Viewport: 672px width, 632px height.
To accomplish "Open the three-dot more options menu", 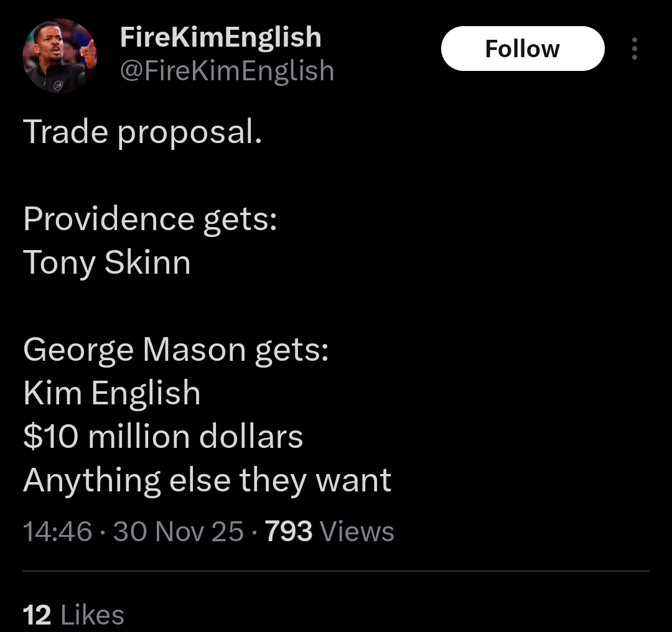I will pos(634,49).
